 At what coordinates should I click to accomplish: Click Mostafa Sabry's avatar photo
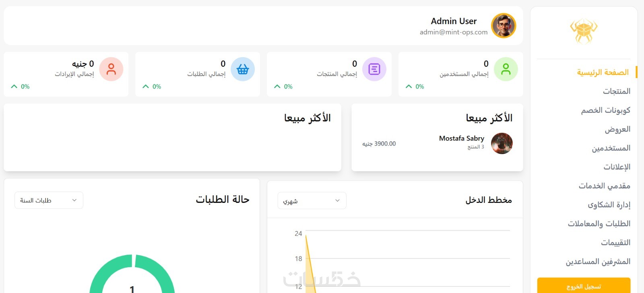502,143
